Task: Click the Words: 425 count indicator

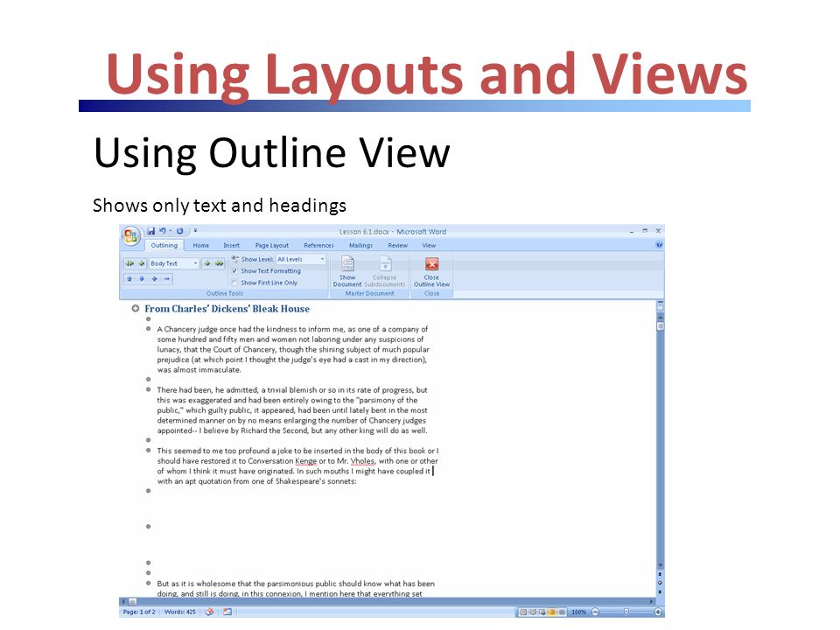Action: click(x=180, y=612)
